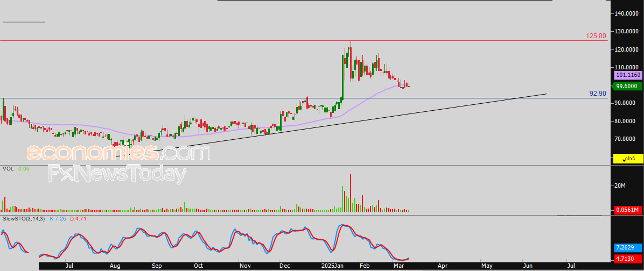The height and width of the screenshot is (271, 644).
Task: Click the Aug label on time axis
Action: coord(115,266)
